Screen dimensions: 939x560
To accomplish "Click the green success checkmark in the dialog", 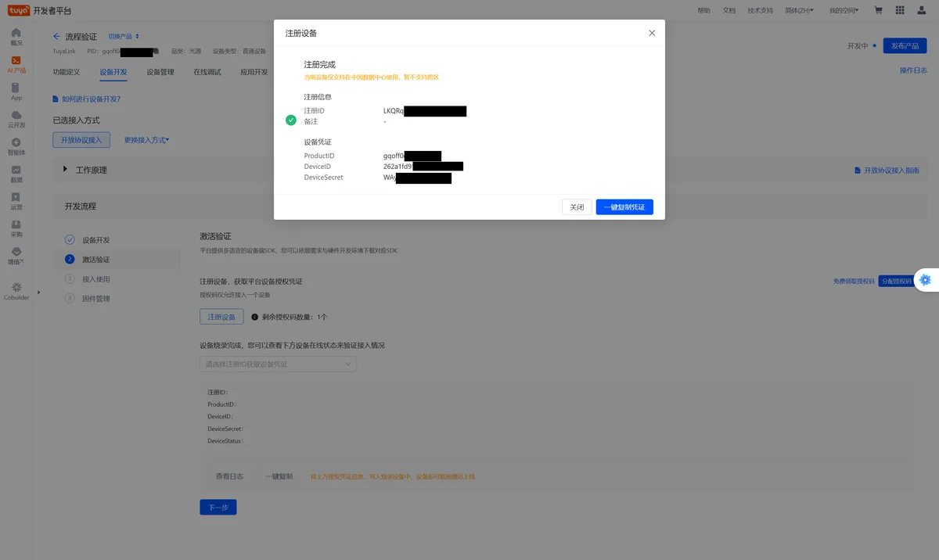I will 291,120.
